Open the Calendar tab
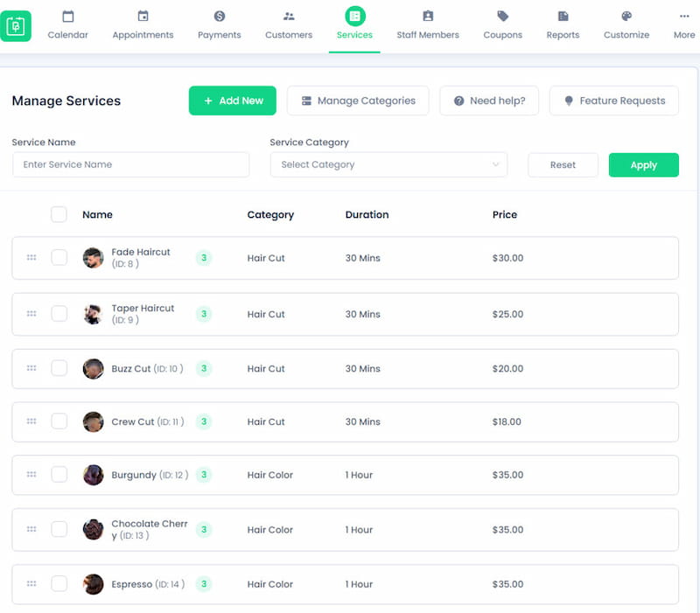This screenshot has width=700, height=613. (68, 26)
